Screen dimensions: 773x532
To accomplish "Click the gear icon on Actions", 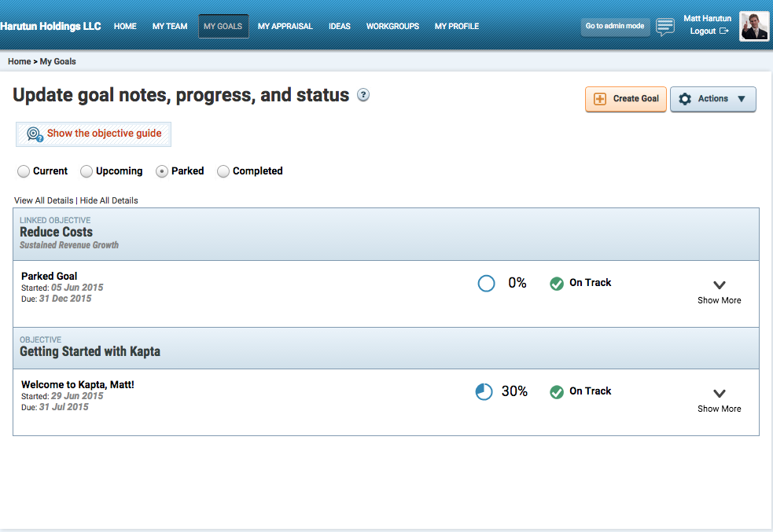I will [685, 99].
